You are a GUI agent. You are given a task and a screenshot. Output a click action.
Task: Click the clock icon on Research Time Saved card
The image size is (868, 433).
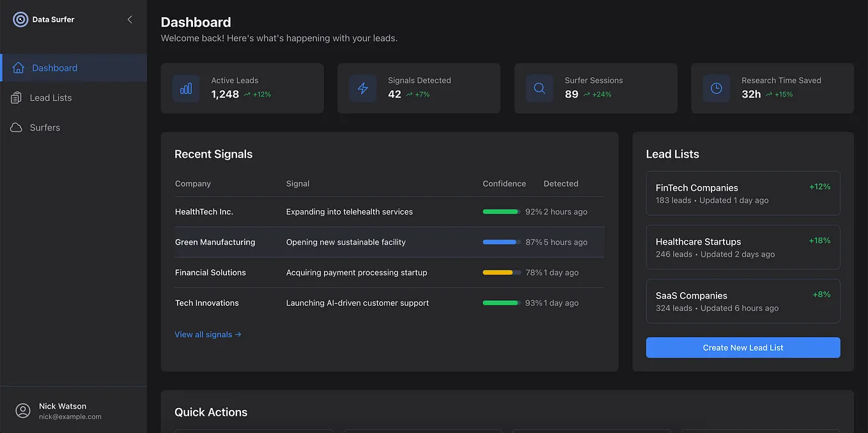[x=716, y=88]
